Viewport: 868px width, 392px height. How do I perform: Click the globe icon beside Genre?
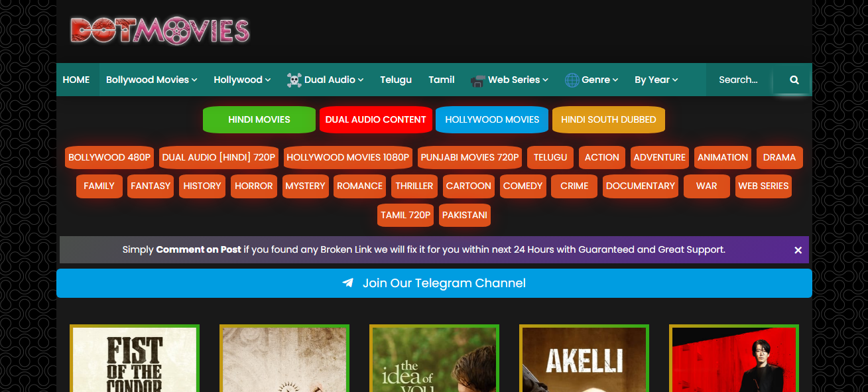click(572, 80)
